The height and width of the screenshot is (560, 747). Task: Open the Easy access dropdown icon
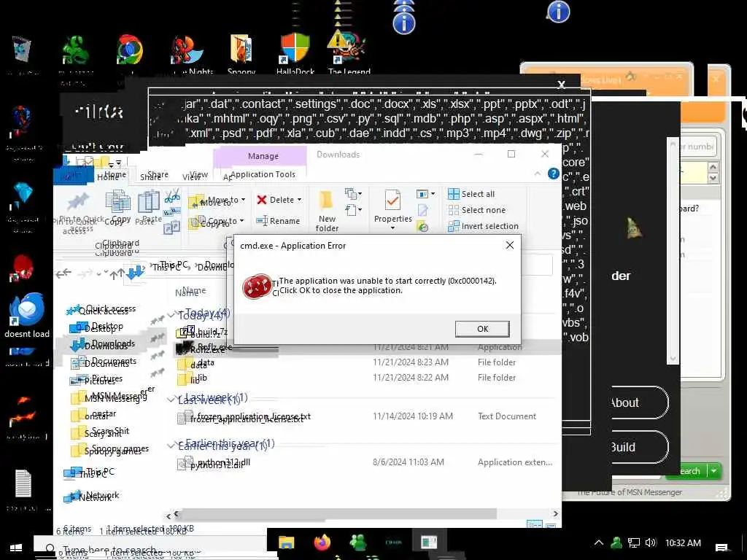(x=353, y=210)
